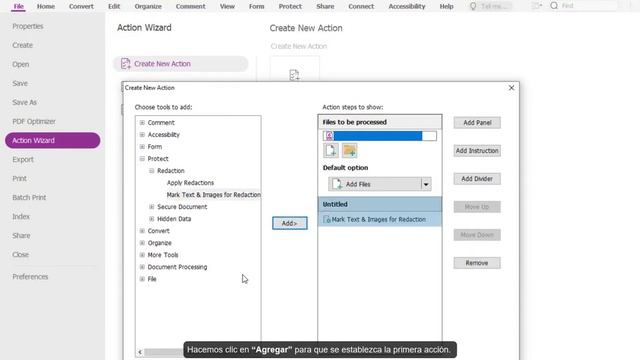Click the icon beside Create New Action in Action Wizard
This screenshot has height=360, width=640.
(x=125, y=64)
